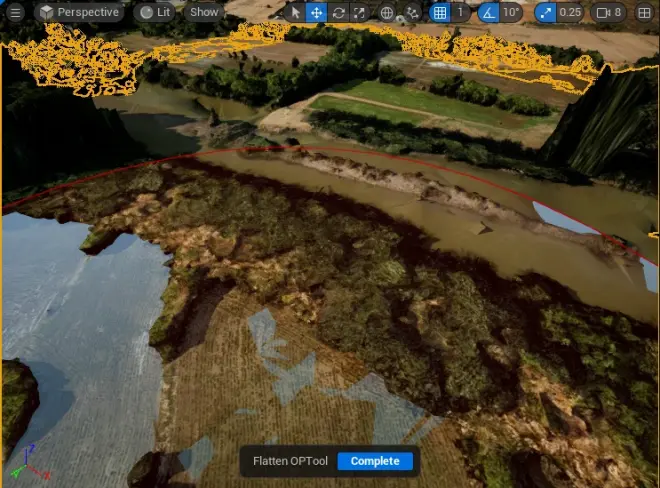Open camera speed setting 8
Viewport: 660px width, 488px height.
pyautogui.click(x=609, y=13)
